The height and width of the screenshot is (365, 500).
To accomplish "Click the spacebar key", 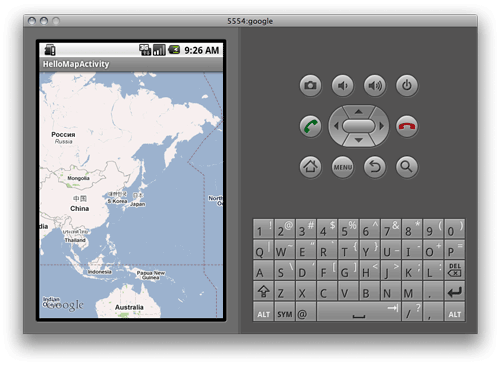I will pos(359,312).
